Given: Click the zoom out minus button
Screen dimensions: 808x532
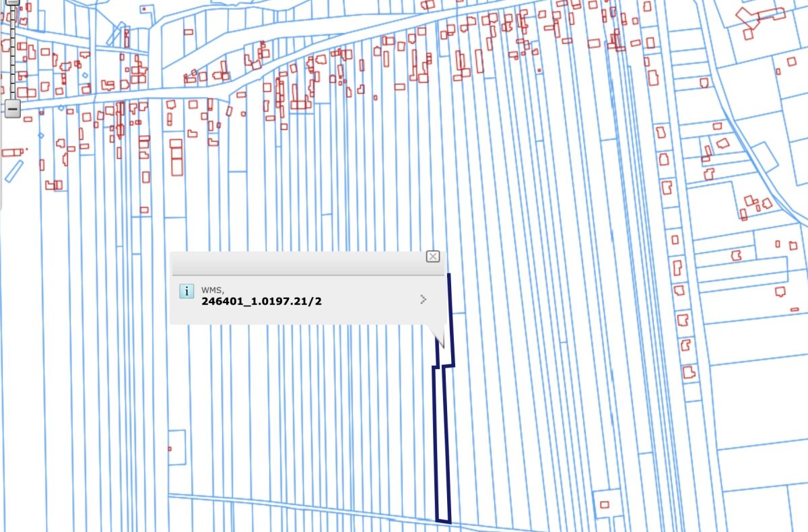Looking at the screenshot, I should pos(13,108).
